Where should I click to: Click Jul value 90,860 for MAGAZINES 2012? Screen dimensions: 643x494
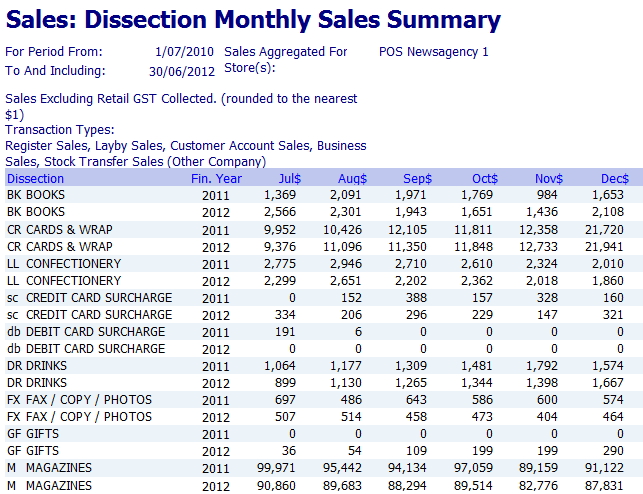click(276, 486)
